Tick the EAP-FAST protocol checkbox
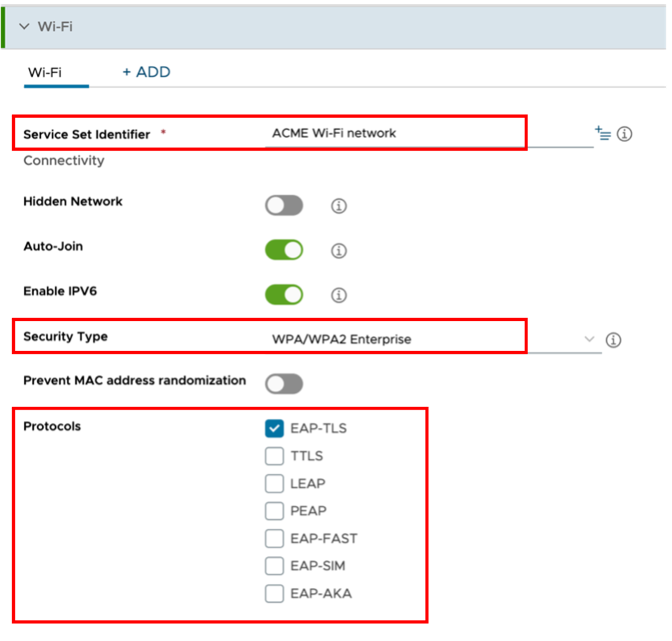The image size is (672, 641). click(x=274, y=539)
